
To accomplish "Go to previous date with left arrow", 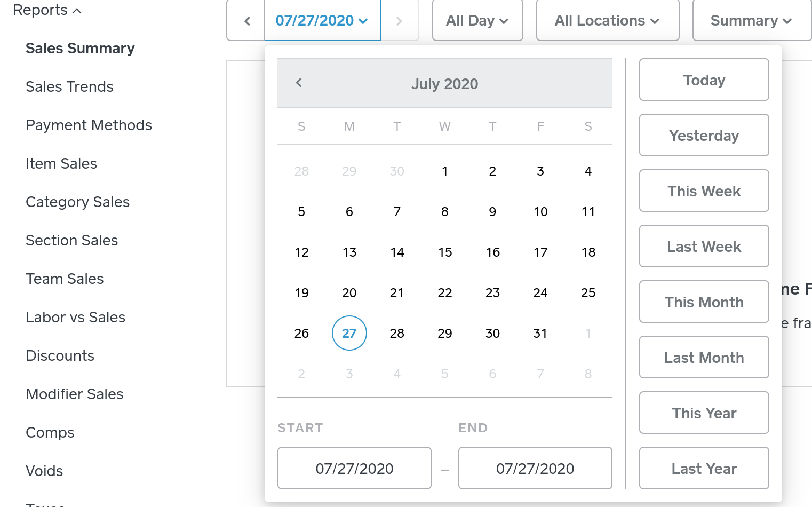I will pyautogui.click(x=246, y=21).
